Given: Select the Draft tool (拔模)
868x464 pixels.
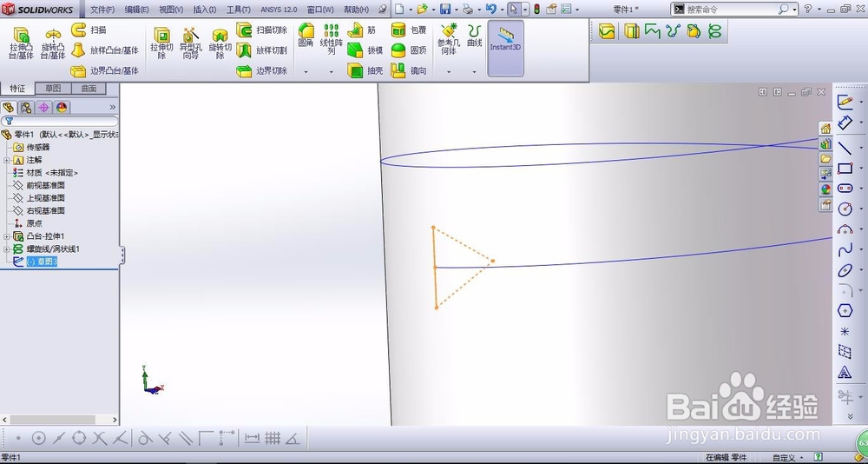Looking at the screenshot, I should [x=365, y=50].
